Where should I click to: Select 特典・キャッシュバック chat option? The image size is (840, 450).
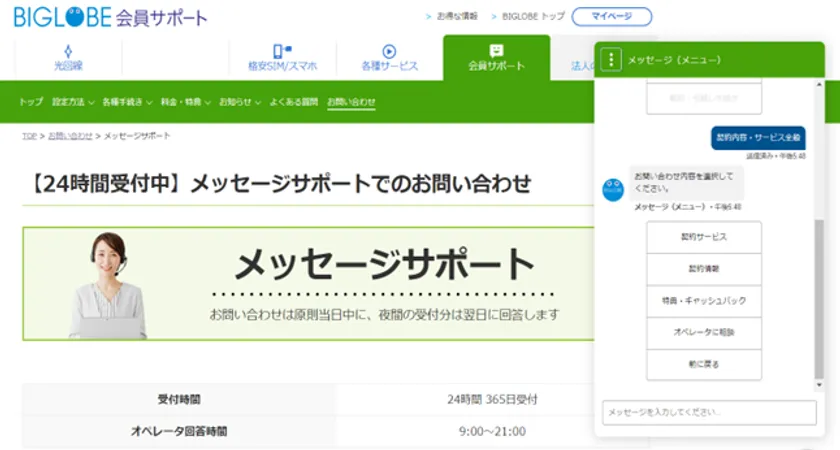[x=704, y=300]
